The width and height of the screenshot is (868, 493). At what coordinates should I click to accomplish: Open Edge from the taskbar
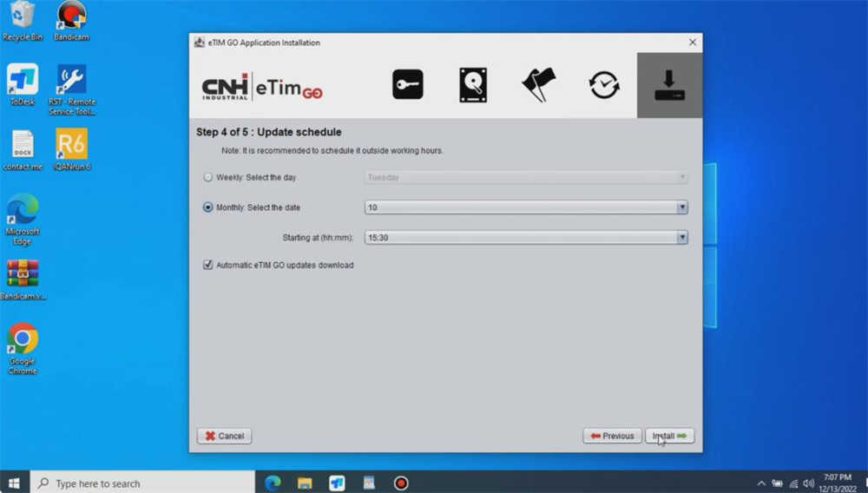[x=273, y=483]
